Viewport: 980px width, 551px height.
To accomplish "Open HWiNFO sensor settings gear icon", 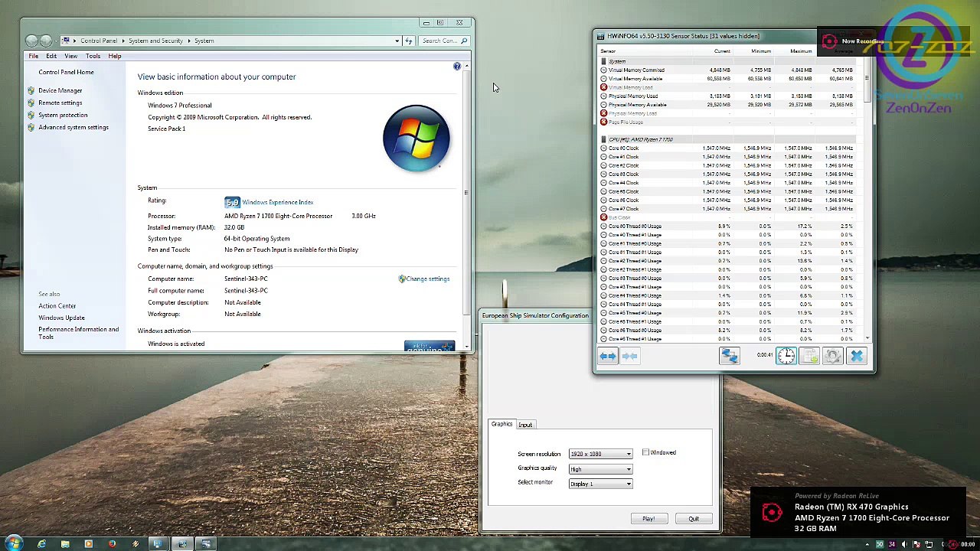I will click(833, 356).
